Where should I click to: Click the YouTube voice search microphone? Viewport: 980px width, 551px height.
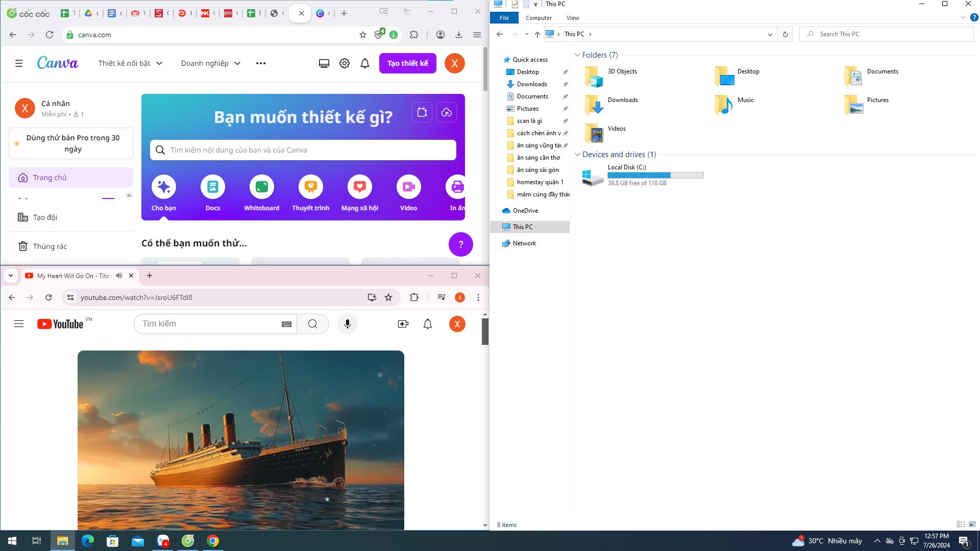click(348, 324)
